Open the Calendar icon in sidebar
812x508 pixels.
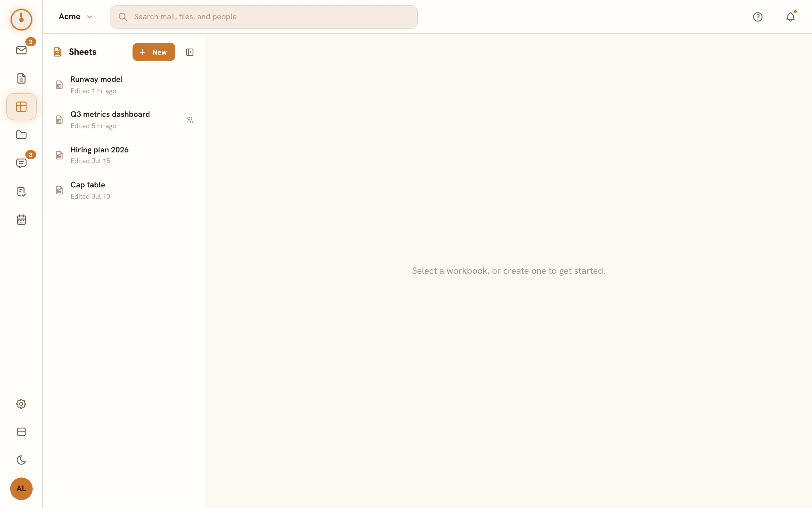[21, 220]
